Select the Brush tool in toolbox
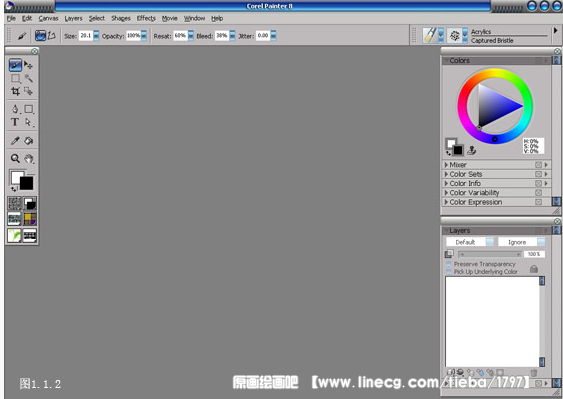The height and width of the screenshot is (399, 563). coord(15,65)
